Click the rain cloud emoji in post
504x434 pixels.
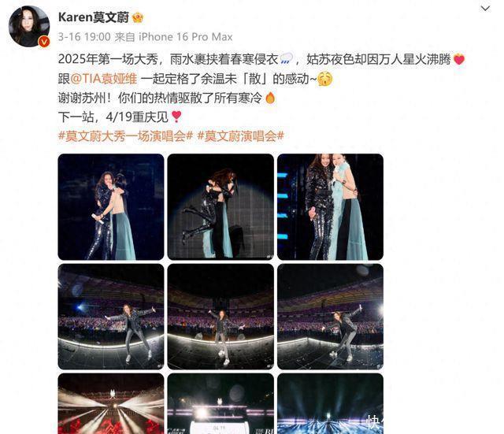tap(287, 59)
